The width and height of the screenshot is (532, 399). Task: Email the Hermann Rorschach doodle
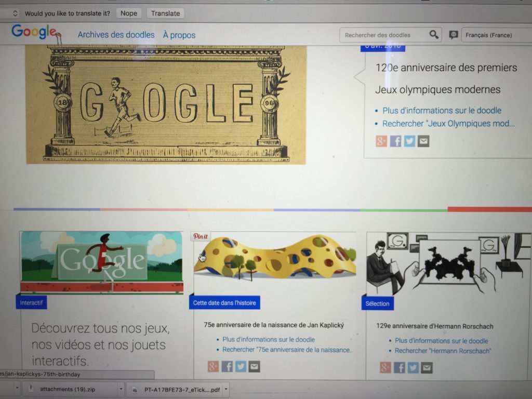[427, 367]
